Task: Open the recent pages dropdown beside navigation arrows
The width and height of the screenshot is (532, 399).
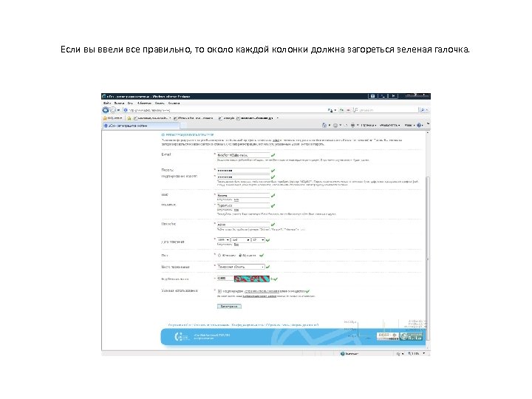Action: 118,110
